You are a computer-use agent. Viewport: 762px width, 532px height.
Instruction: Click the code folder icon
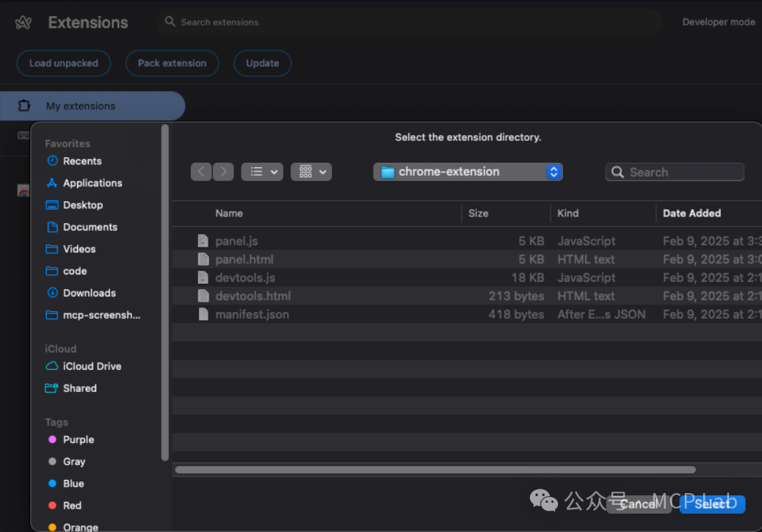(51, 271)
